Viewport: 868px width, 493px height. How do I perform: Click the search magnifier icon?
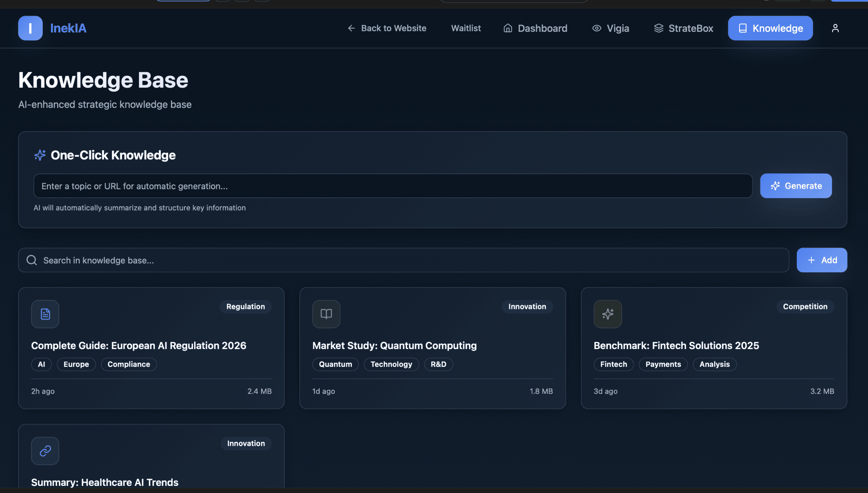coord(32,260)
